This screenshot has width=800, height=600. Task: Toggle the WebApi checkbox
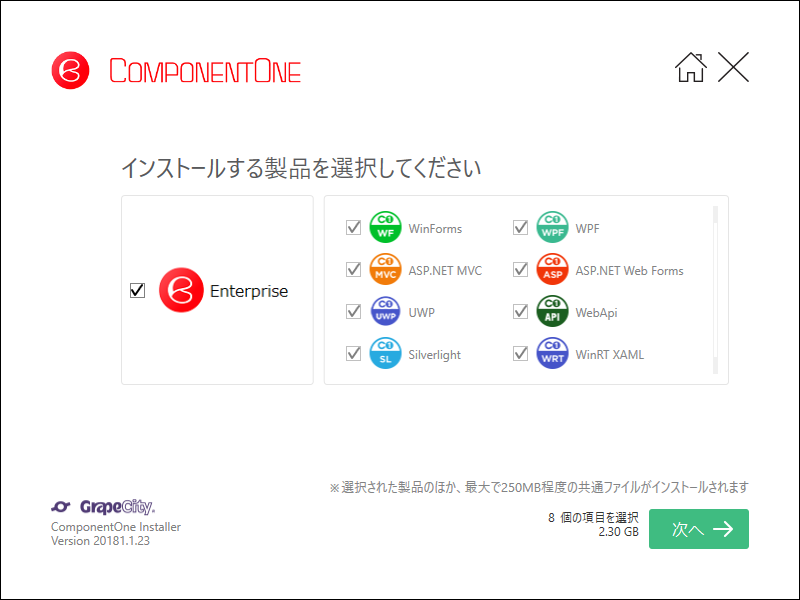[x=520, y=311]
